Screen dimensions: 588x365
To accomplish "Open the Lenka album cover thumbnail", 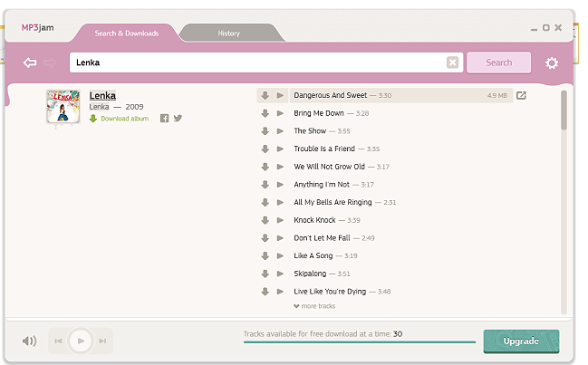I will point(63,107).
